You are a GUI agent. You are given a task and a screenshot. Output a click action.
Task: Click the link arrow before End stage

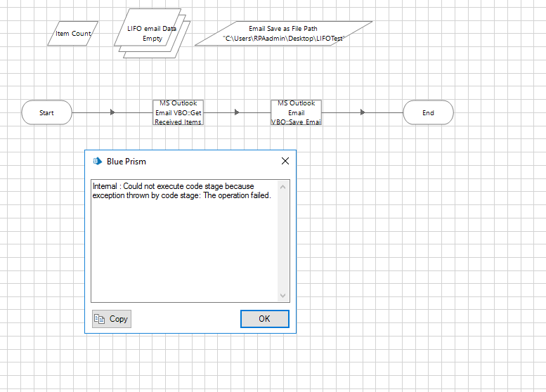pos(363,112)
